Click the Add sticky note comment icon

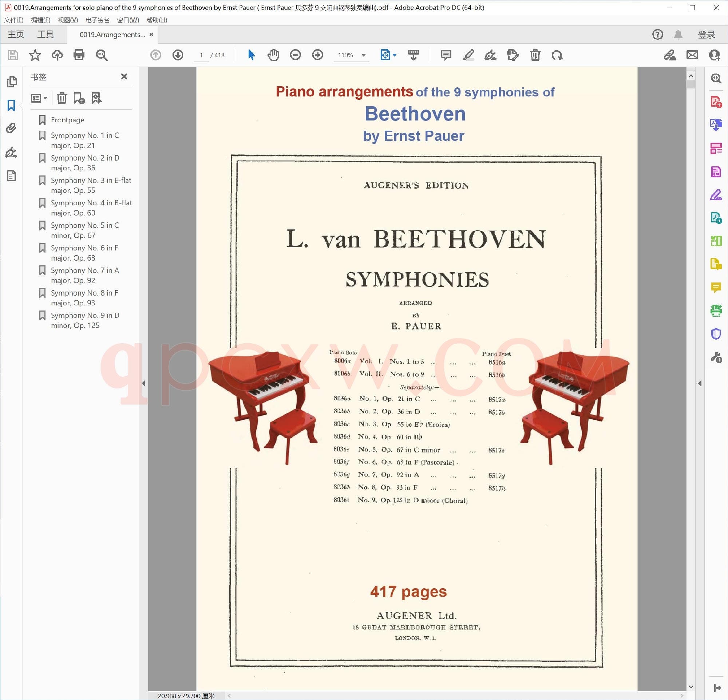pyautogui.click(x=446, y=55)
